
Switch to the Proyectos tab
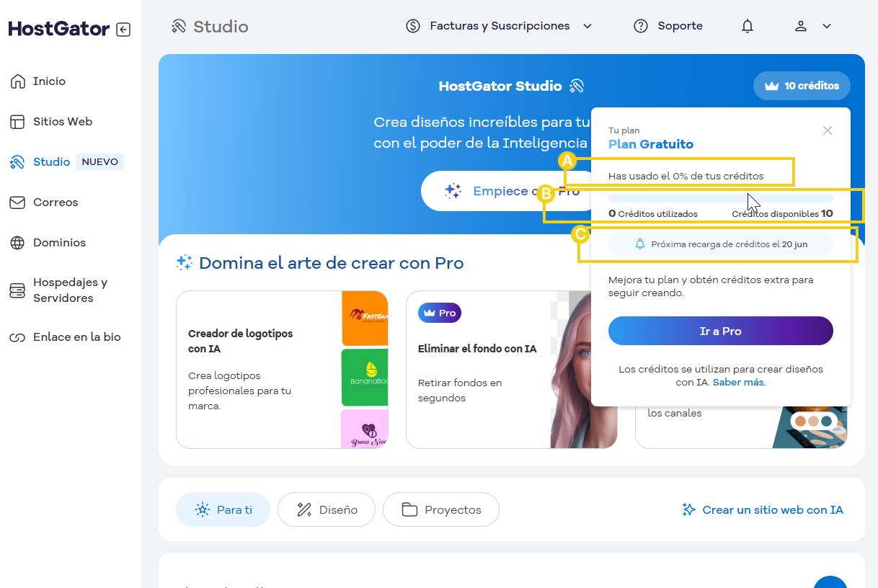(x=441, y=509)
